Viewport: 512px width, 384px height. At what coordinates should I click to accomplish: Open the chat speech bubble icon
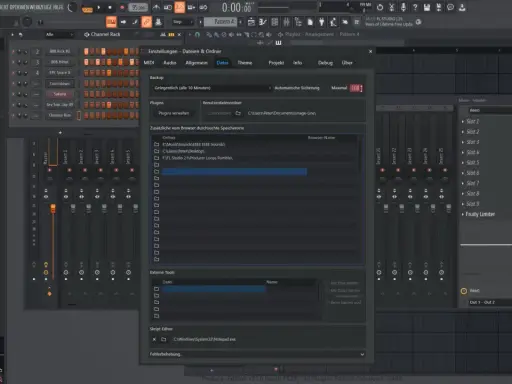tap(450, 7)
